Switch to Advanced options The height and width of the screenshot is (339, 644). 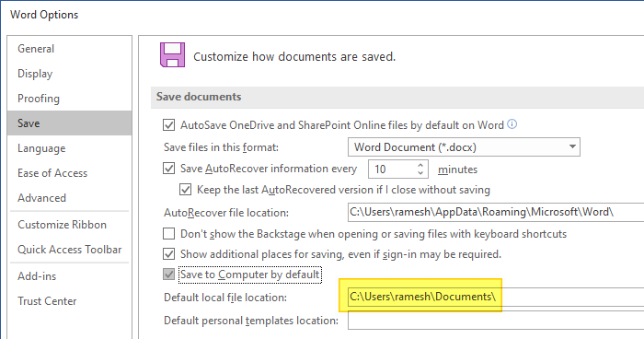[x=41, y=198]
